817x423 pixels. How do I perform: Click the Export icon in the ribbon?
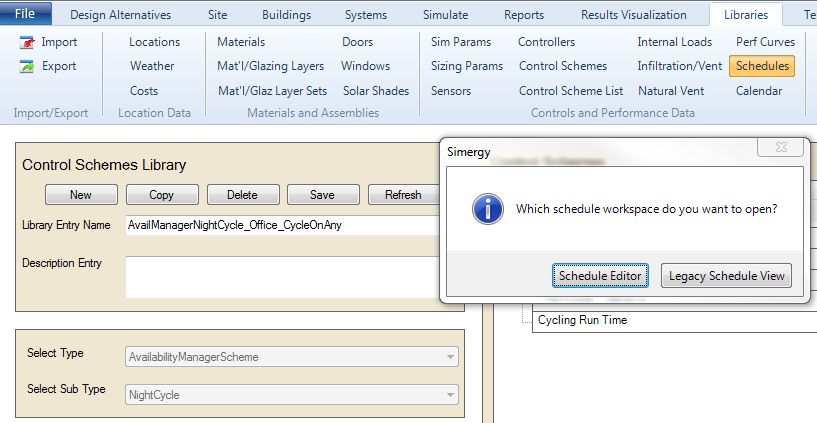click(27, 66)
